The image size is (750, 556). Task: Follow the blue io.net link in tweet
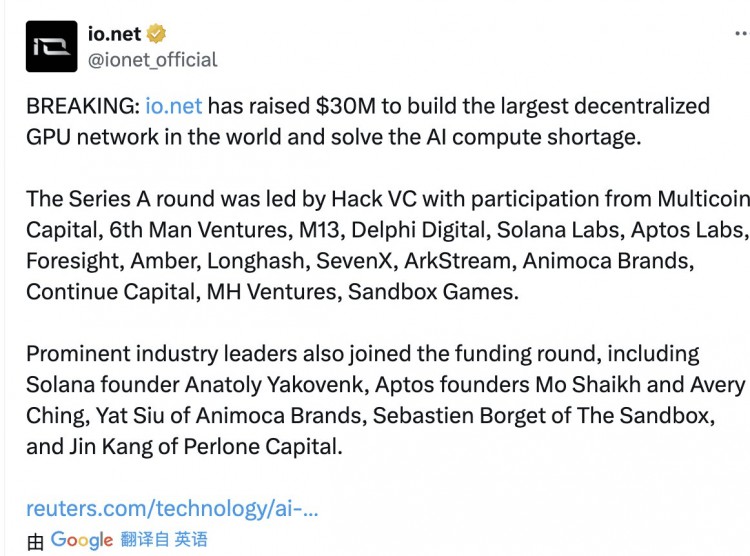click(174, 106)
